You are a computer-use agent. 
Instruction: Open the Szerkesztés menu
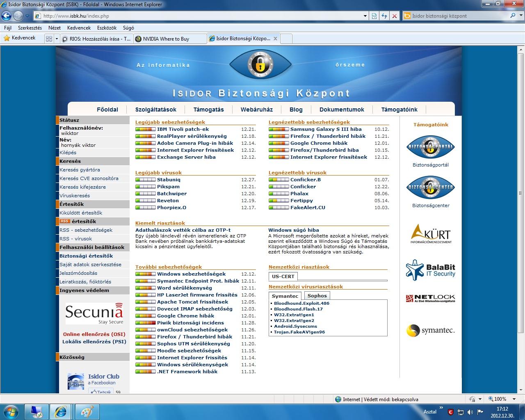[x=30, y=28]
